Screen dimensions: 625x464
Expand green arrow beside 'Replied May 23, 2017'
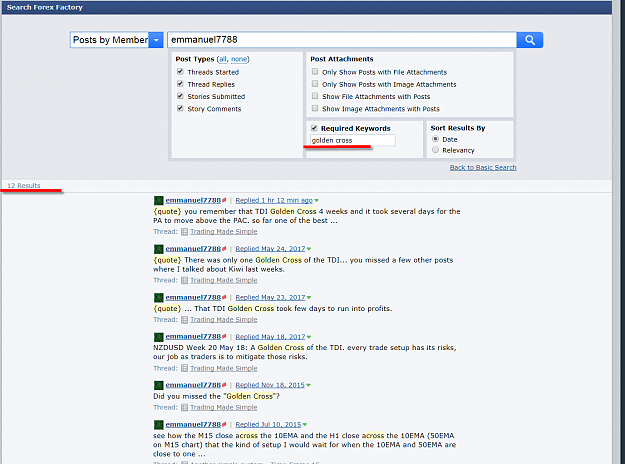(309, 298)
